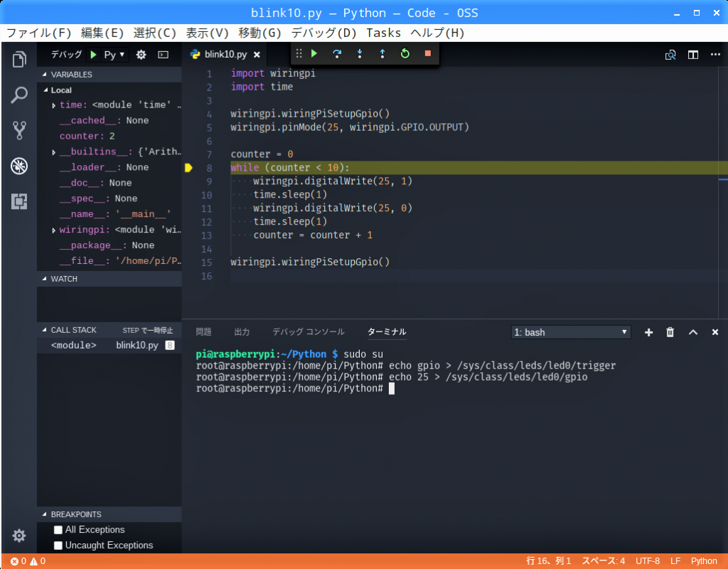Open the デバッグ(D) menu

(323, 33)
